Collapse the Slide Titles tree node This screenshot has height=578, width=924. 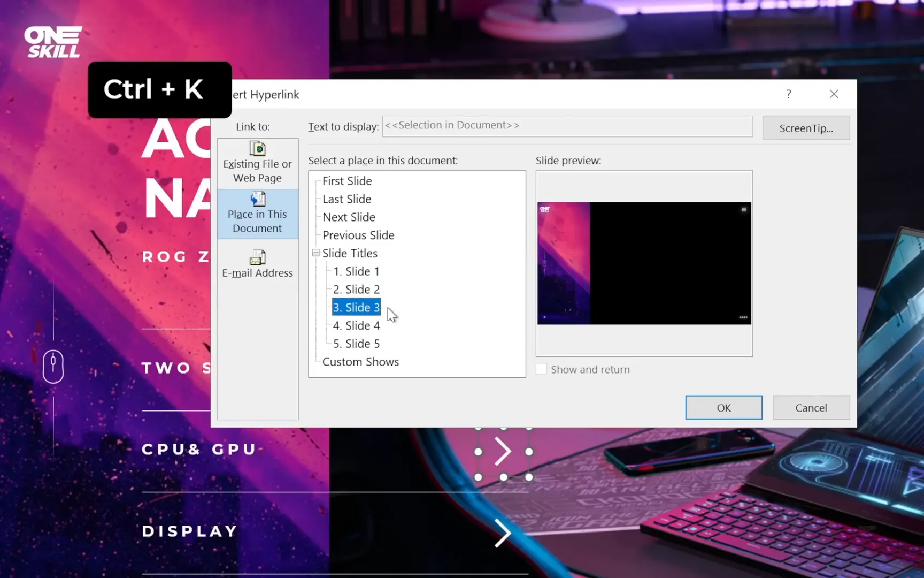[x=316, y=253]
